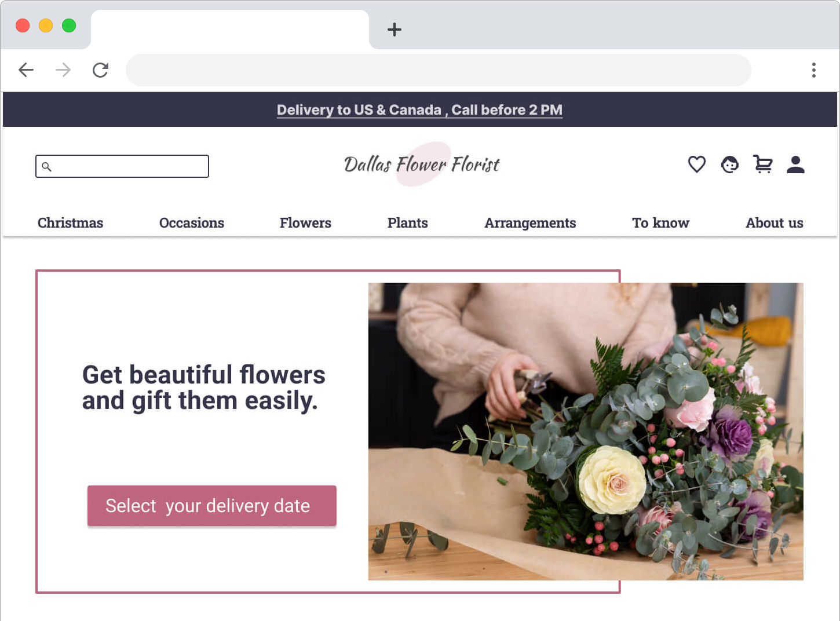Viewport: 840px width, 621px height.
Task: Click into the site search field
Action: (x=122, y=166)
